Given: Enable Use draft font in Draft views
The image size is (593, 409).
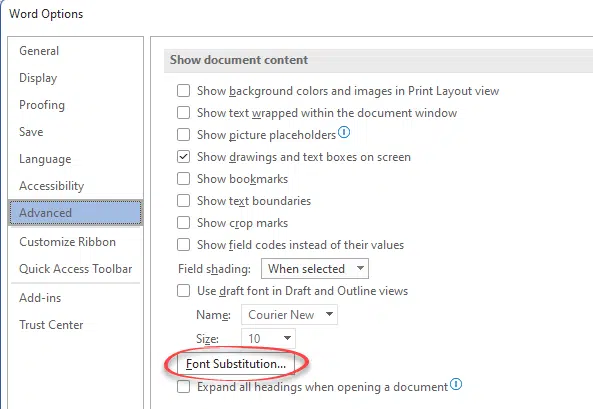Looking at the screenshot, I should 183,291.
